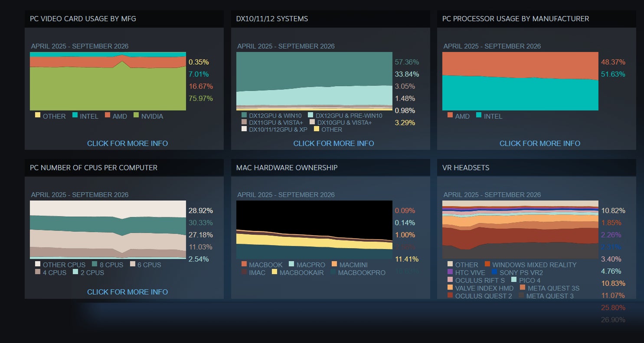
Task: Click the HTC VIVE purple swatch
Action: click(450, 272)
